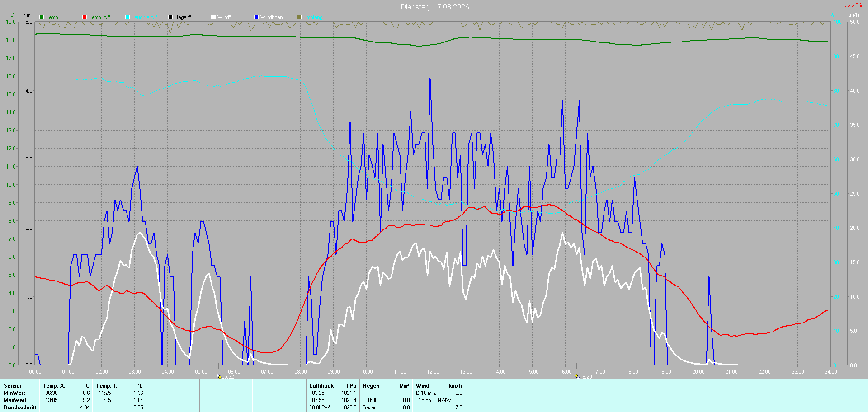
Task: Select the Temp. I. column header
Action: tap(107, 386)
